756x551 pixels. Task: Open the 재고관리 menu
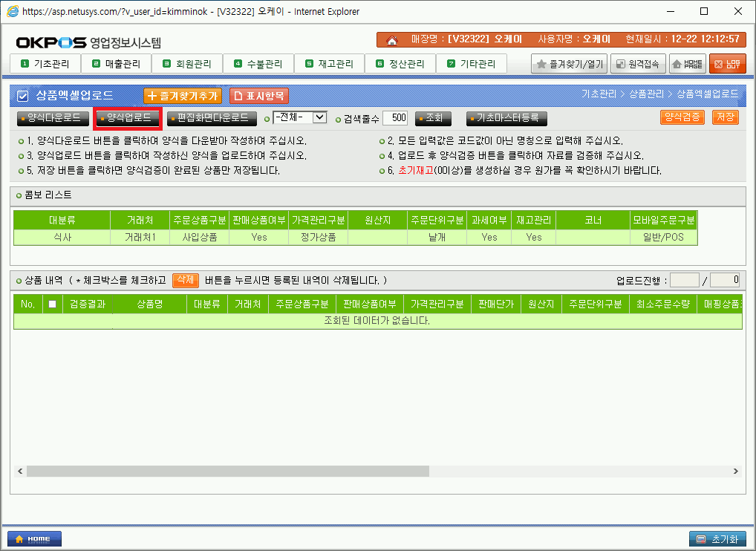pyautogui.click(x=329, y=65)
